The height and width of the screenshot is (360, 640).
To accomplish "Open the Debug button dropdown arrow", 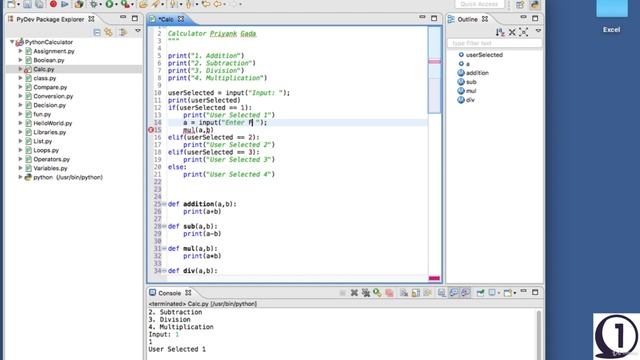I will (100, 4).
